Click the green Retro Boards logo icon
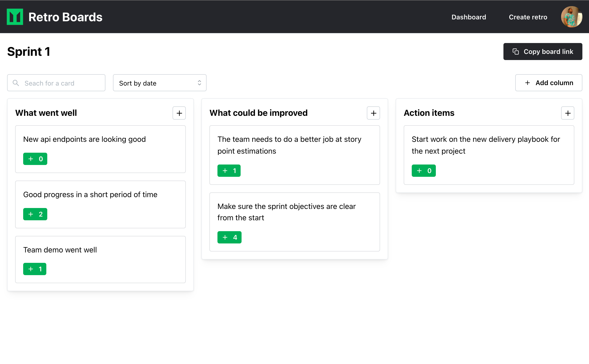The height and width of the screenshot is (364, 589). 15,17
